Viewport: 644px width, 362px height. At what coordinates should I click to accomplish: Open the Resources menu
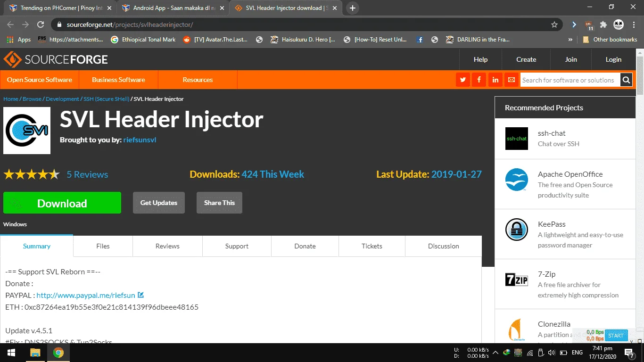point(198,80)
